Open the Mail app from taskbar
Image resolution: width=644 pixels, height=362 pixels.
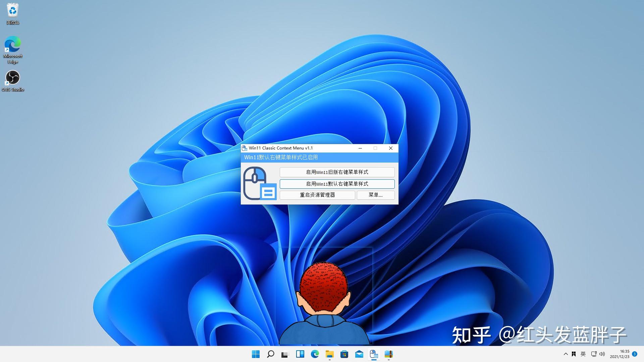(359, 354)
